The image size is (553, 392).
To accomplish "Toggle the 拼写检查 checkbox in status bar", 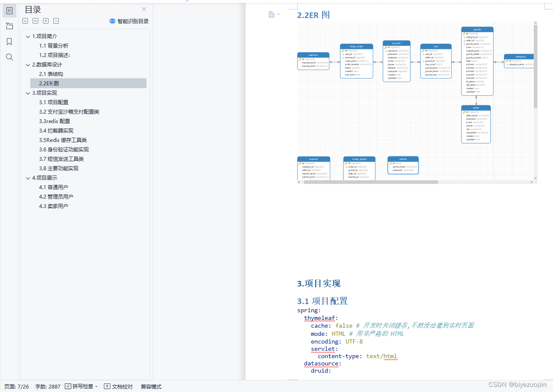I will coord(68,386).
